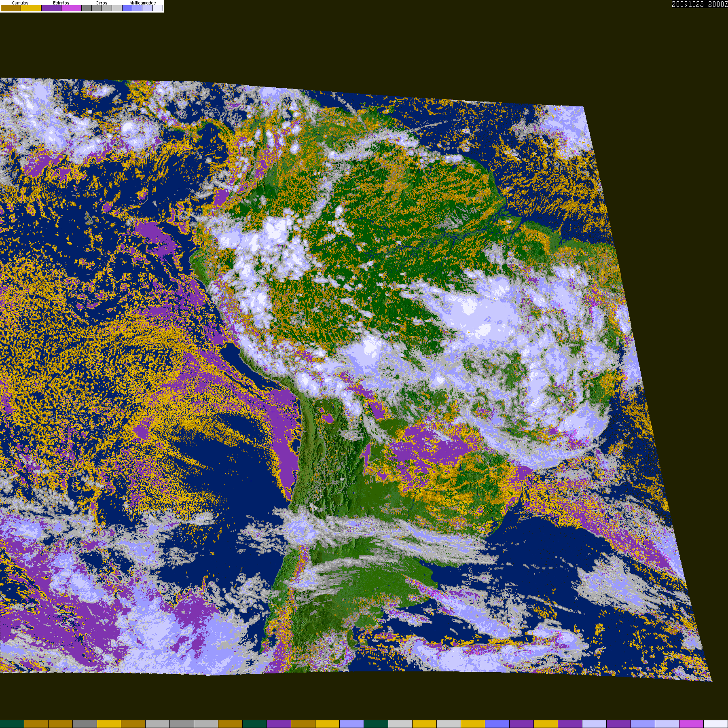This screenshot has width=728, height=728.
Task: Click the 20091025 2000Z timestamp
Action: 699,4
